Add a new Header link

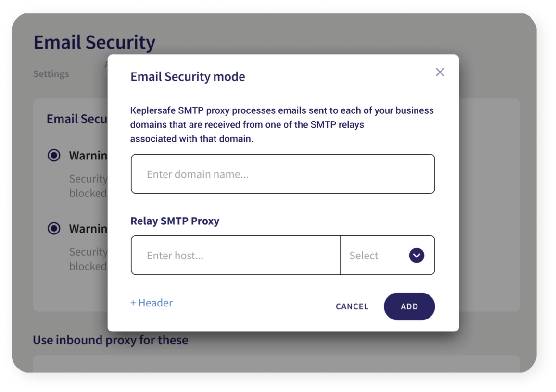152,303
